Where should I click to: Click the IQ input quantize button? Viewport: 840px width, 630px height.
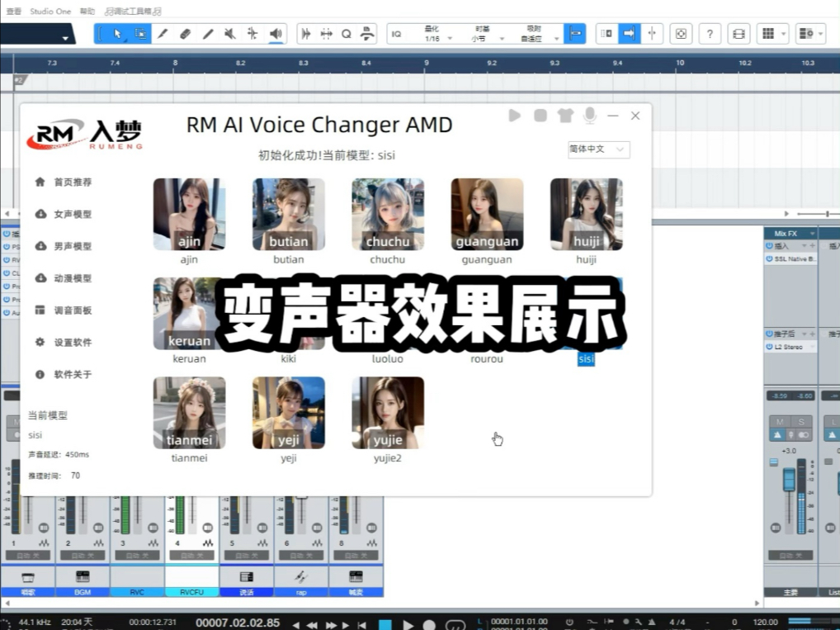coord(396,34)
